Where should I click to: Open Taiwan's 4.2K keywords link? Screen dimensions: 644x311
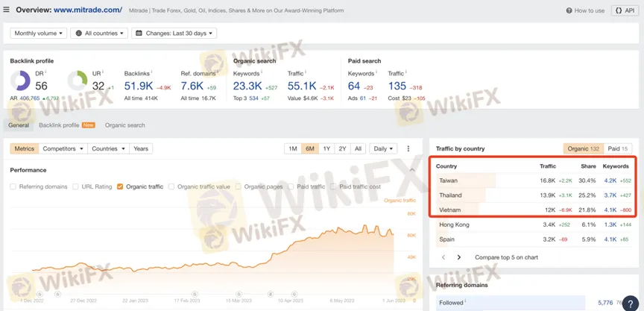click(x=610, y=180)
